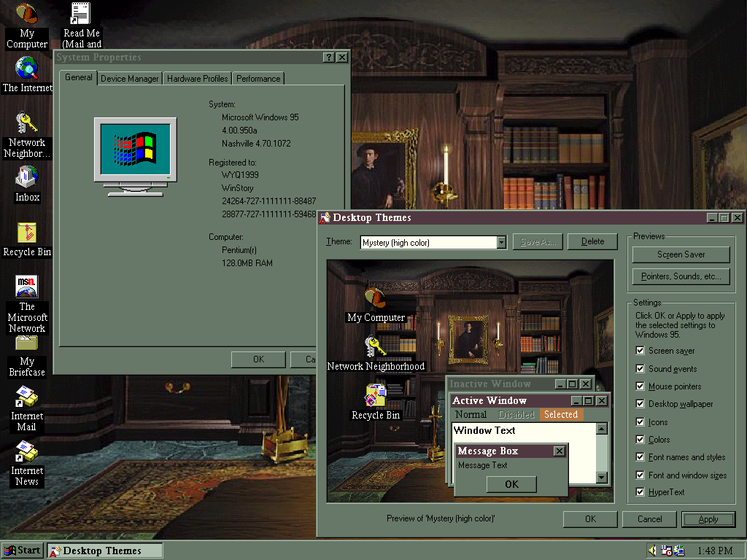Click My Computer icon in theme preview

click(x=376, y=298)
